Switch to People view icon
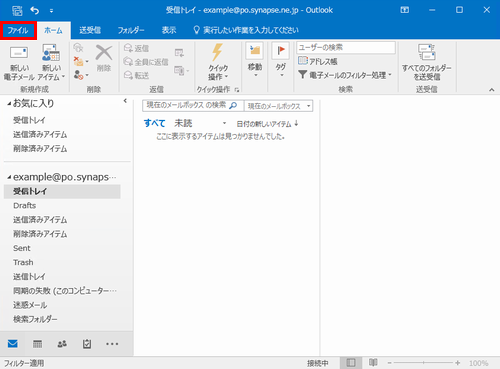500x369 pixels. pyautogui.click(x=62, y=344)
